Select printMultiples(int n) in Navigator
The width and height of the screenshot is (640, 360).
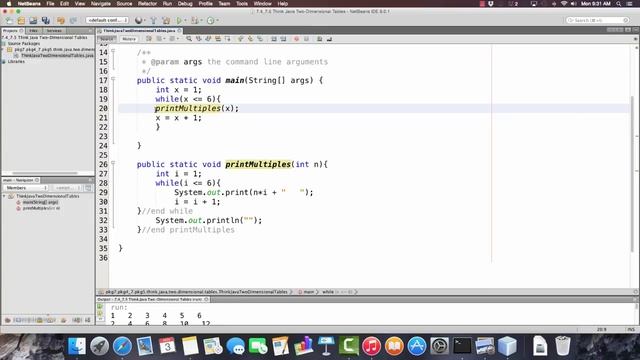coord(41,208)
